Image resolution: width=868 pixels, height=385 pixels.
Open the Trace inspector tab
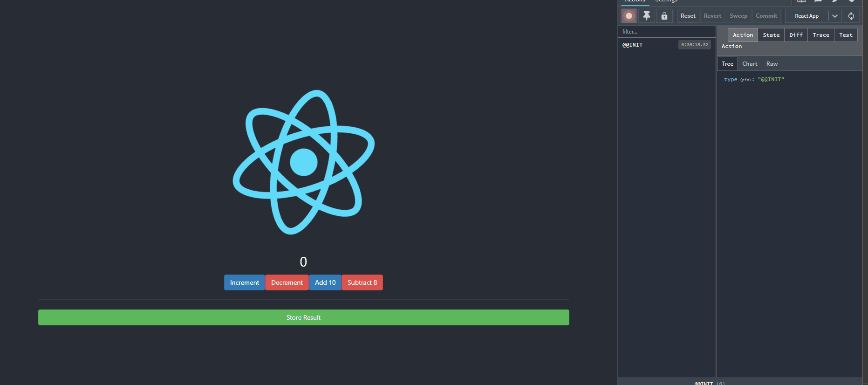(x=821, y=35)
